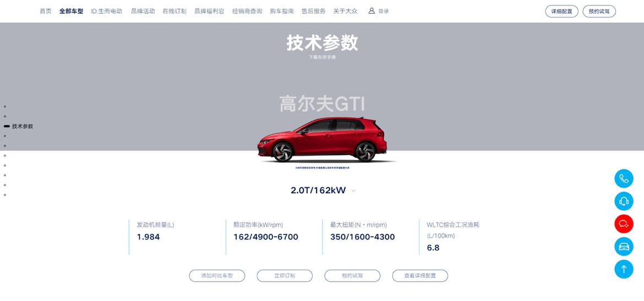
Task: Open the headset customer service icon
Action: pos(624,201)
